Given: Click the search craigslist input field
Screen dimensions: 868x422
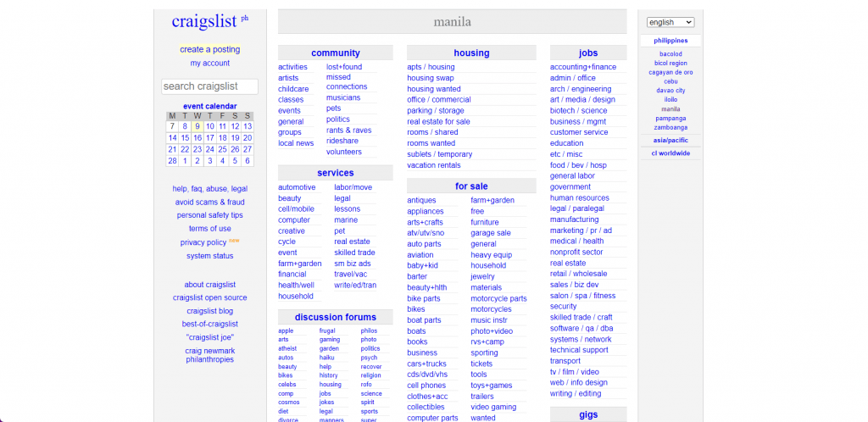Looking at the screenshot, I should (210, 86).
